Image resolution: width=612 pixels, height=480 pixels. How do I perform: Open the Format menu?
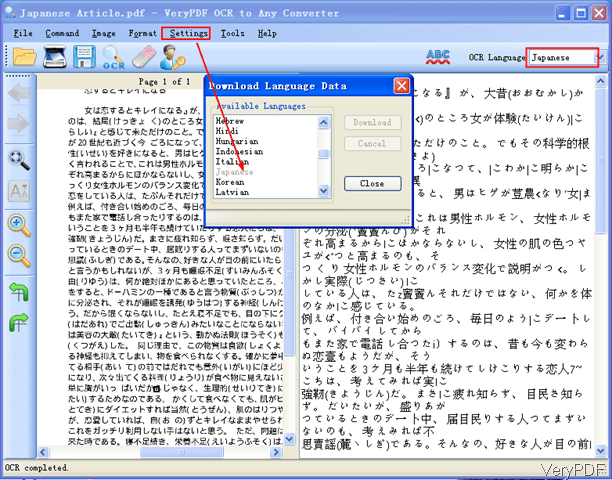[142, 34]
